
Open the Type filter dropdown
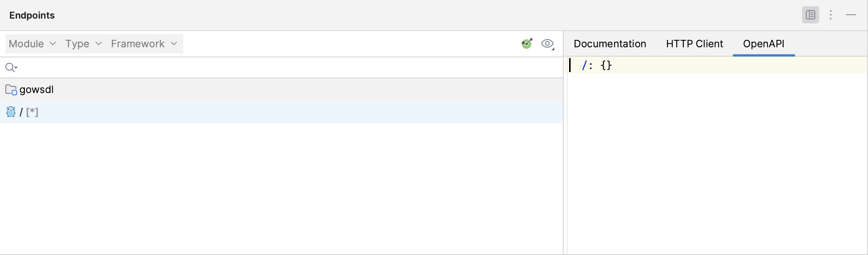pos(83,44)
